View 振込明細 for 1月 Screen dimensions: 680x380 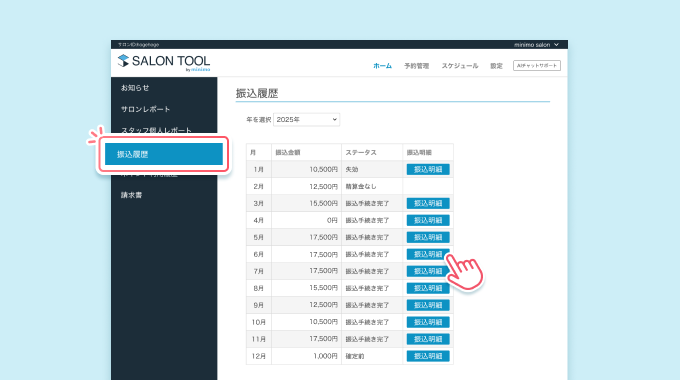tap(428, 169)
